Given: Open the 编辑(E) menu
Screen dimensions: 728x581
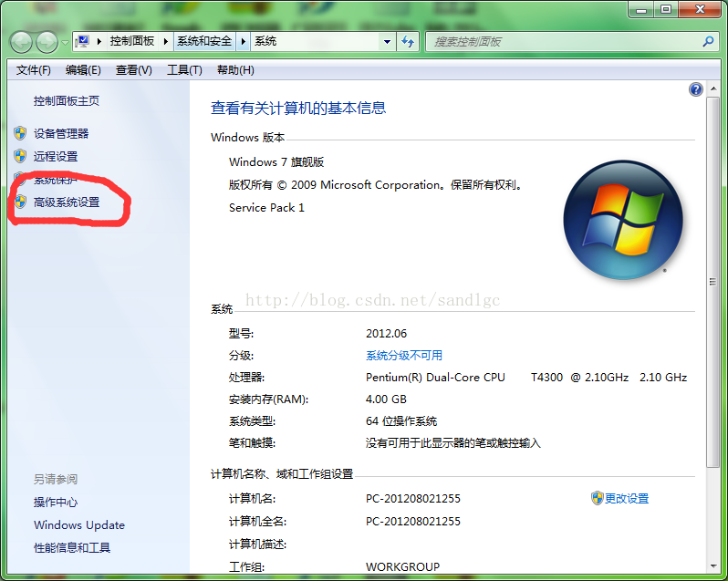Looking at the screenshot, I should 83,70.
